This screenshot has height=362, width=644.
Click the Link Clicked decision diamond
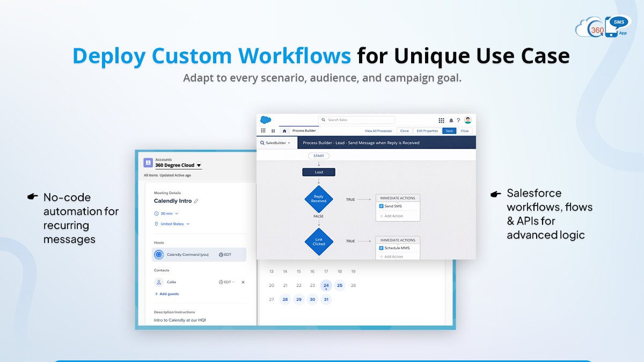pyautogui.click(x=319, y=241)
